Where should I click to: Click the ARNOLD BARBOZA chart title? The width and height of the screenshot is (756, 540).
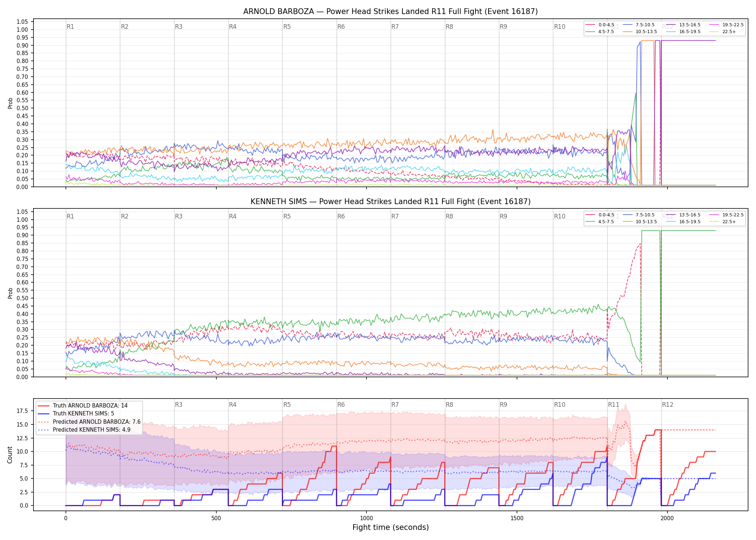[x=391, y=12]
